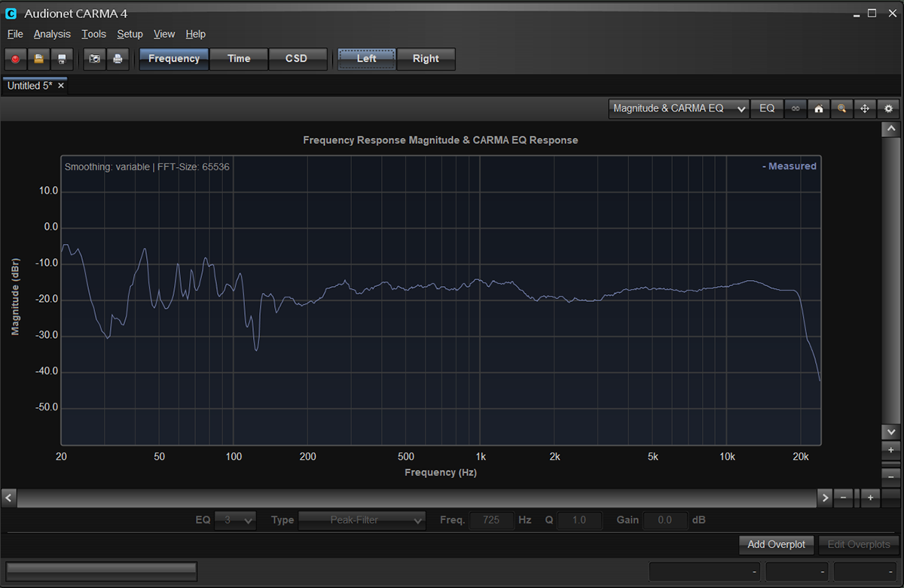Open the Magnitude & CARMA EQ dropdown
The height and width of the screenshot is (588, 904).
point(679,108)
